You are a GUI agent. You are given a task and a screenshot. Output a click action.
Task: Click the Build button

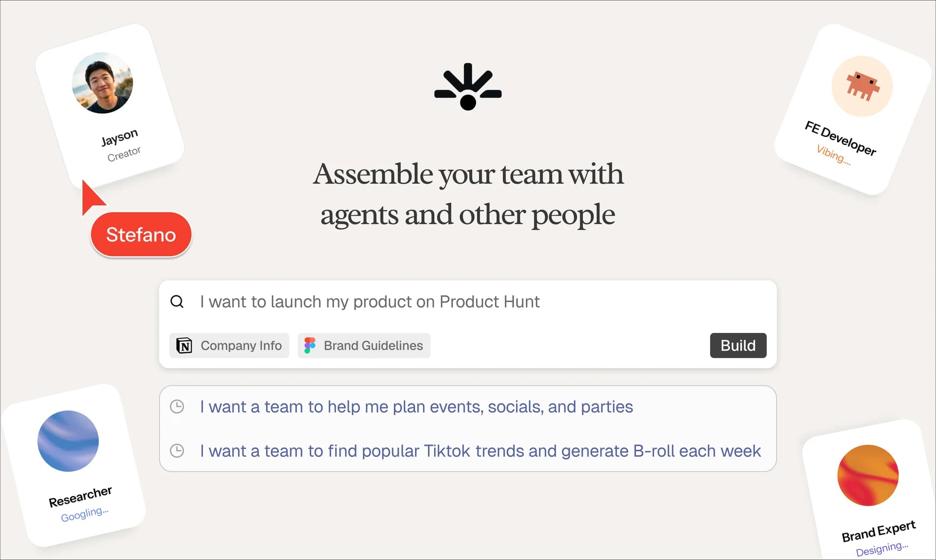pyautogui.click(x=738, y=345)
